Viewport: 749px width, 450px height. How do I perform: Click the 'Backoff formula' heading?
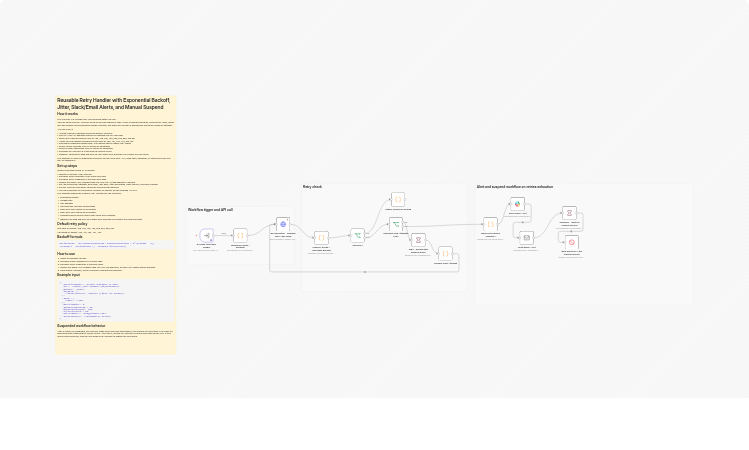[x=70, y=237]
